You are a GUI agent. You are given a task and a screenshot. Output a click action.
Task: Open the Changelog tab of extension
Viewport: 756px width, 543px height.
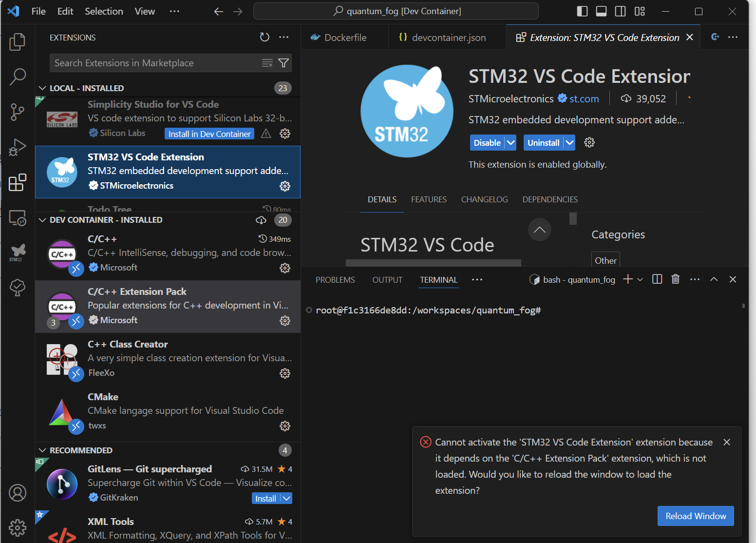(485, 199)
